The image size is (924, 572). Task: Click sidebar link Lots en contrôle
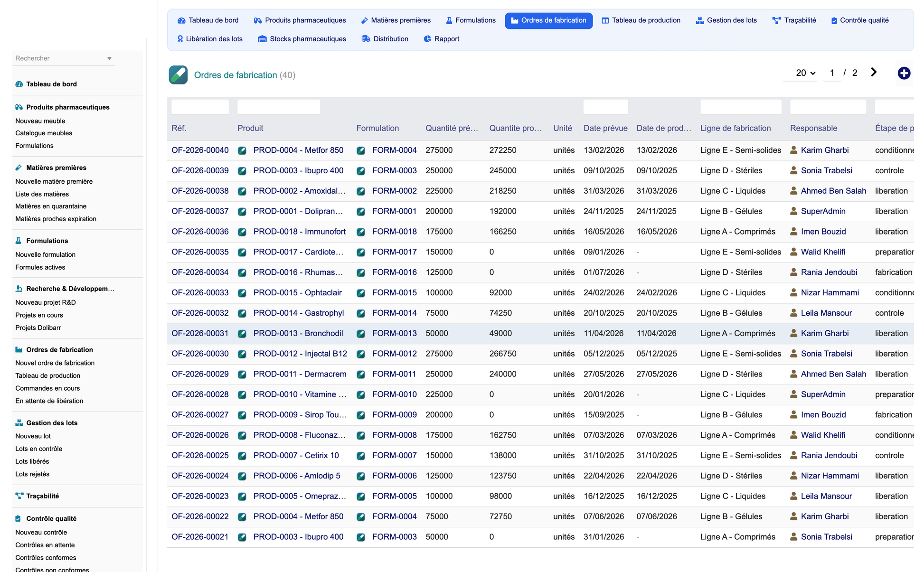click(x=39, y=449)
